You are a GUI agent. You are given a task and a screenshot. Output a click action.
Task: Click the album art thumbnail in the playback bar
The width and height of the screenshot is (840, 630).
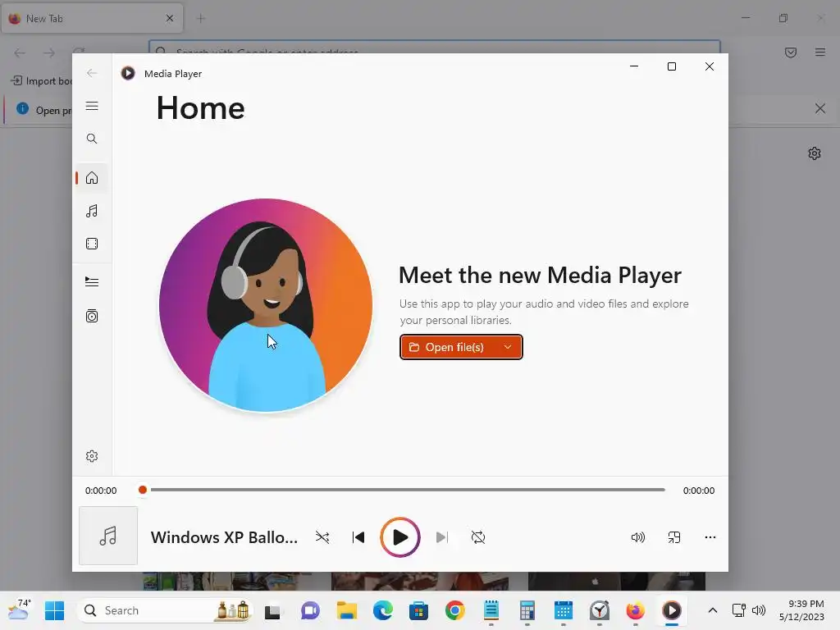pos(108,536)
